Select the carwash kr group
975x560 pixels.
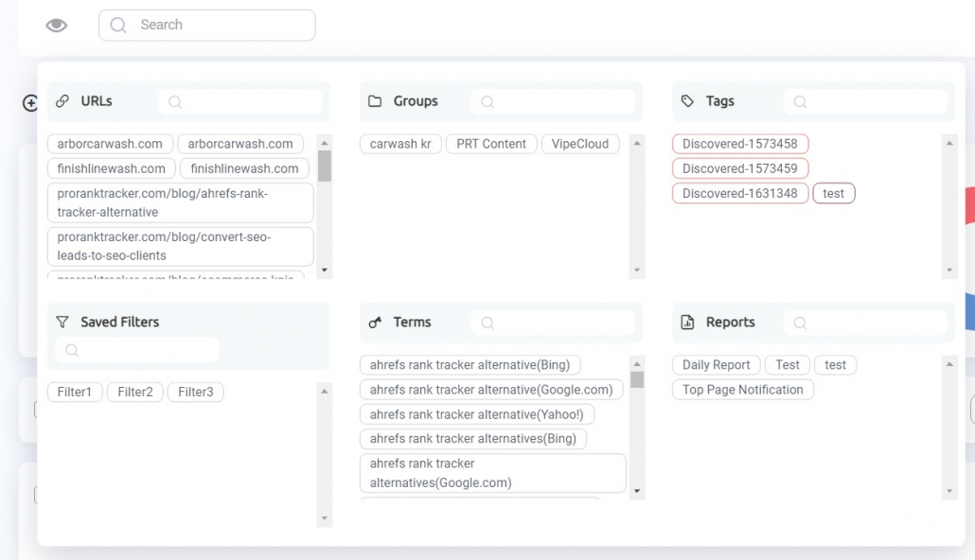(x=400, y=144)
